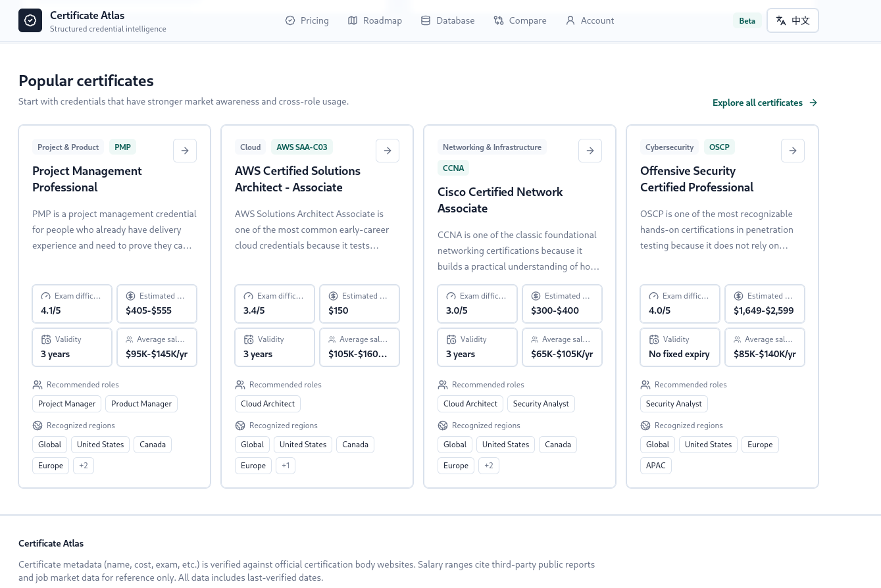Click the CCNA validity calendar icon

point(451,339)
